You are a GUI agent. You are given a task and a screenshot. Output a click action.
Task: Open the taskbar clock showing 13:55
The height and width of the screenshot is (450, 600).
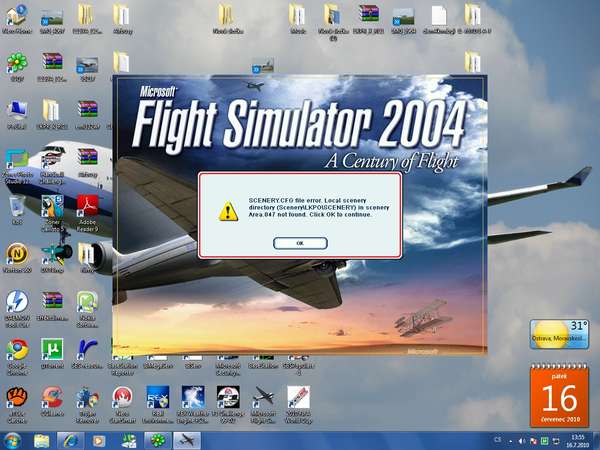tap(578, 441)
